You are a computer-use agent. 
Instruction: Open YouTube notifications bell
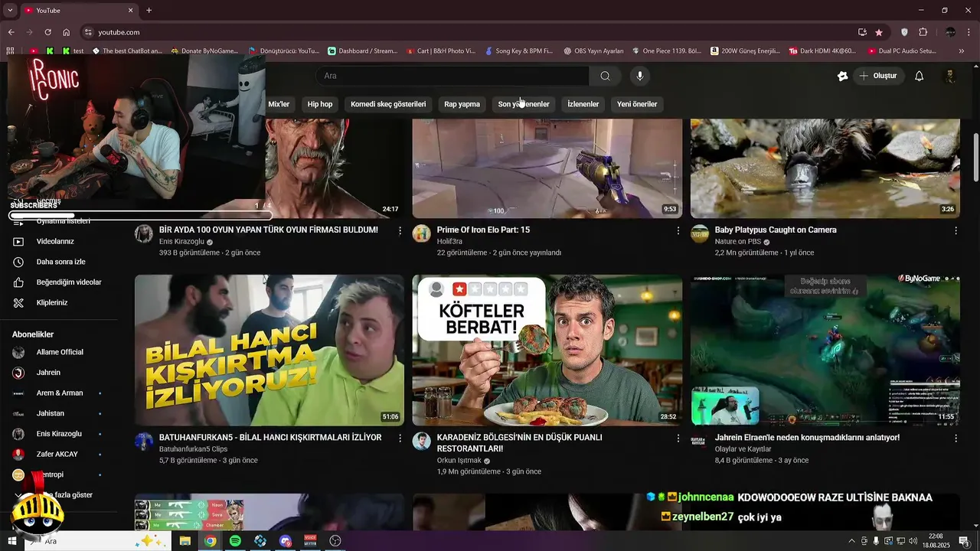920,76
